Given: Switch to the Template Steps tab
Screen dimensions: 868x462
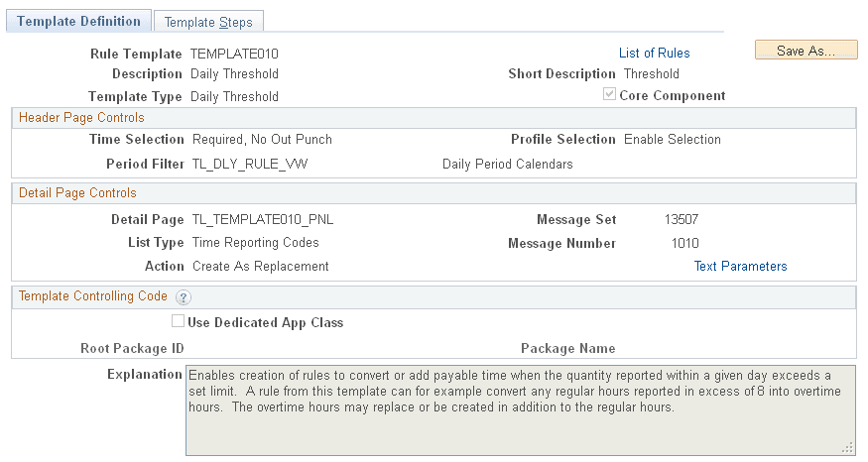Looking at the screenshot, I should 208,22.
